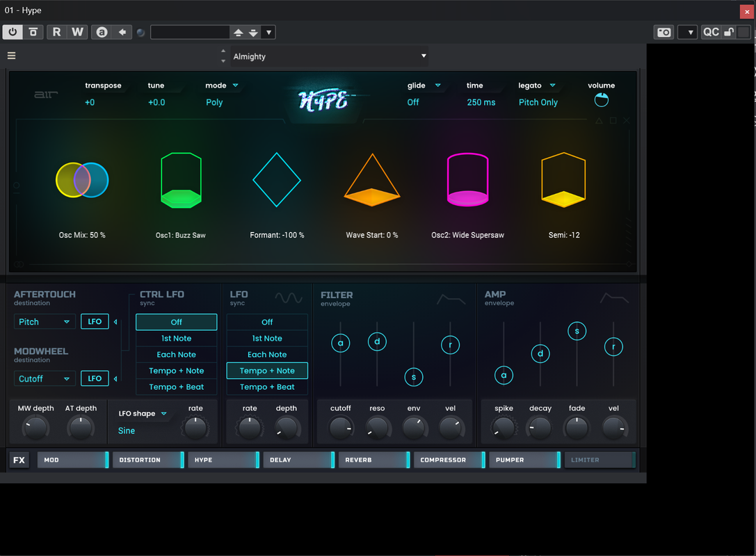The image size is (756, 556).
Task: Click the AT depth knob
Action: (x=81, y=428)
